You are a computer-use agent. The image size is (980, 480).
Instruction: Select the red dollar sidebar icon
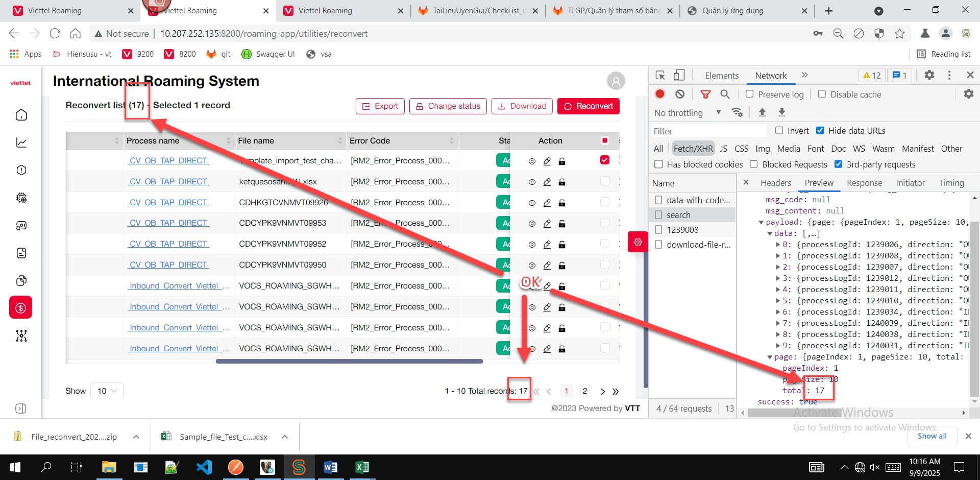click(21, 308)
